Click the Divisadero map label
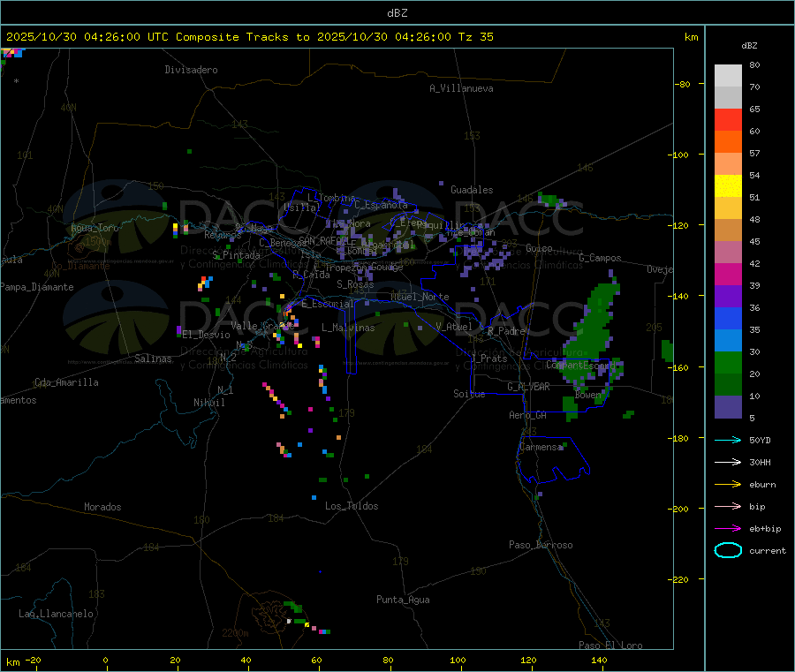This screenshot has width=795, height=672. tap(191, 70)
